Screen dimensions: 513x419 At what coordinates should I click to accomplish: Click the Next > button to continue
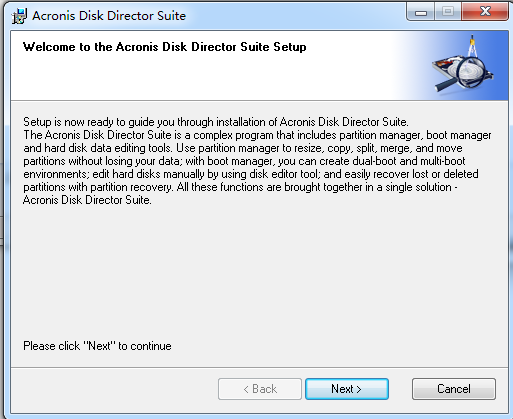pos(347,389)
